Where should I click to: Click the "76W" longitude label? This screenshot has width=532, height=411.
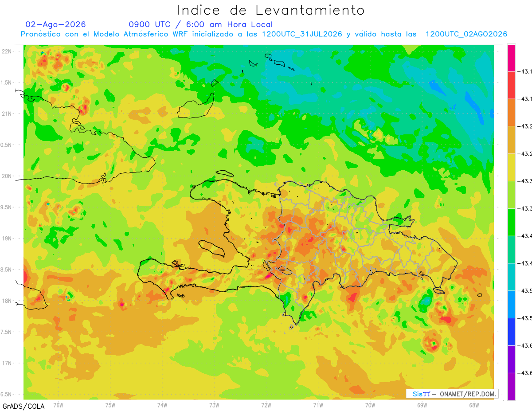click(58, 405)
